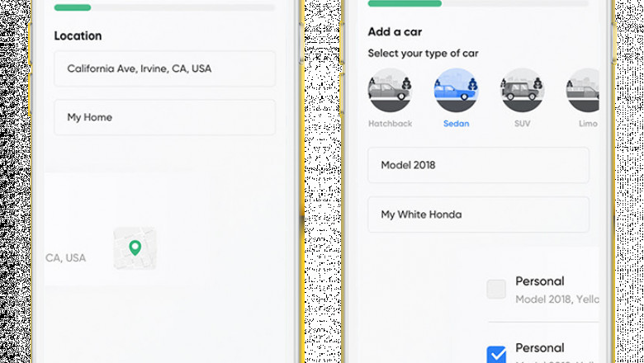The height and width of the screenshot is (363, 644).
Task: Click the California Ave address field
Action: 164,68
